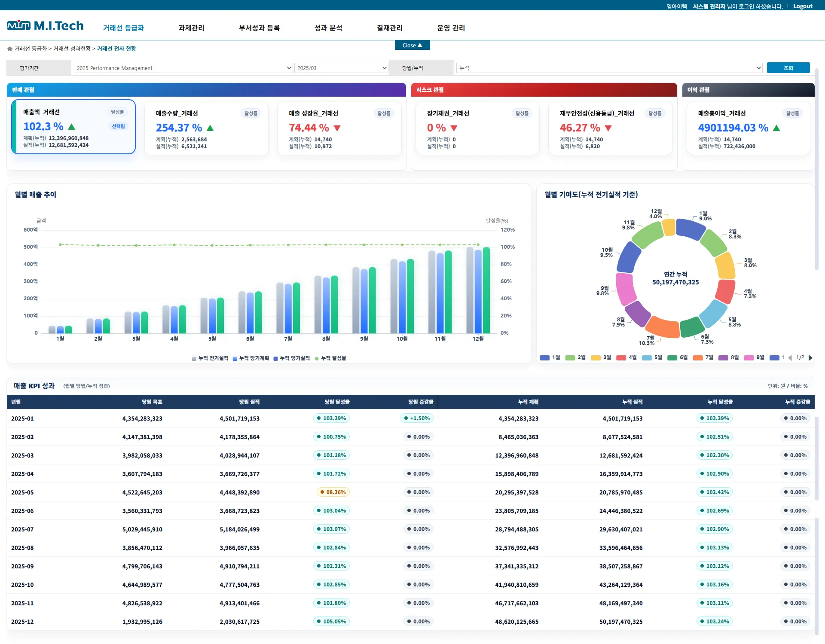The image size is (825, 644).
Task: Click the 당월 달성률 column header
Action: [337, 402]
